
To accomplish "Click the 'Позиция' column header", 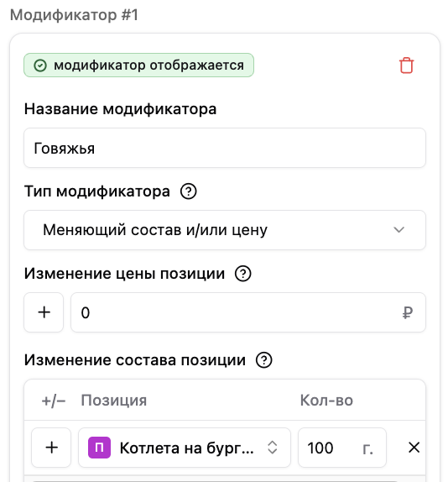I will [x=113, y=401].
